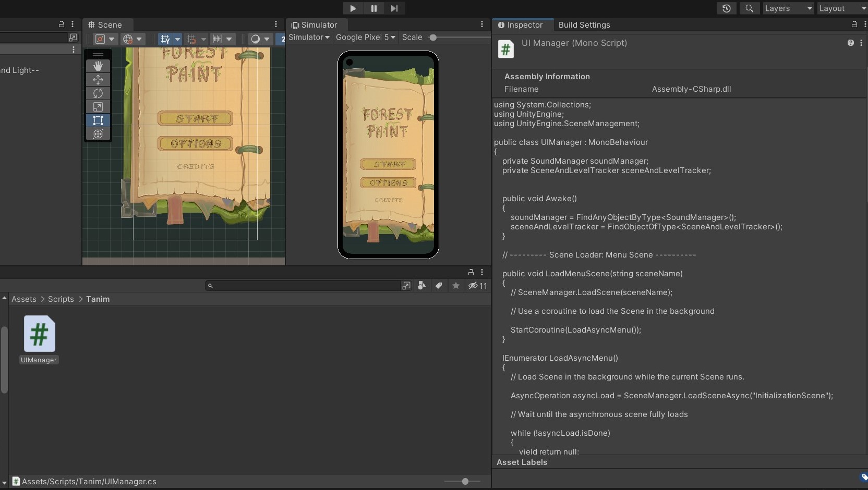Select the Scale tool in Scene overlay
The image size is (868, 490).
[x=98, y=106]
